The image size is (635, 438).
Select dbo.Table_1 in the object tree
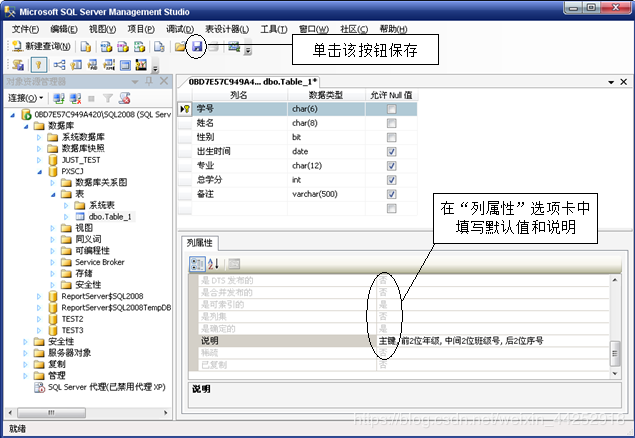pyautogui.click(x=109, y=216)
